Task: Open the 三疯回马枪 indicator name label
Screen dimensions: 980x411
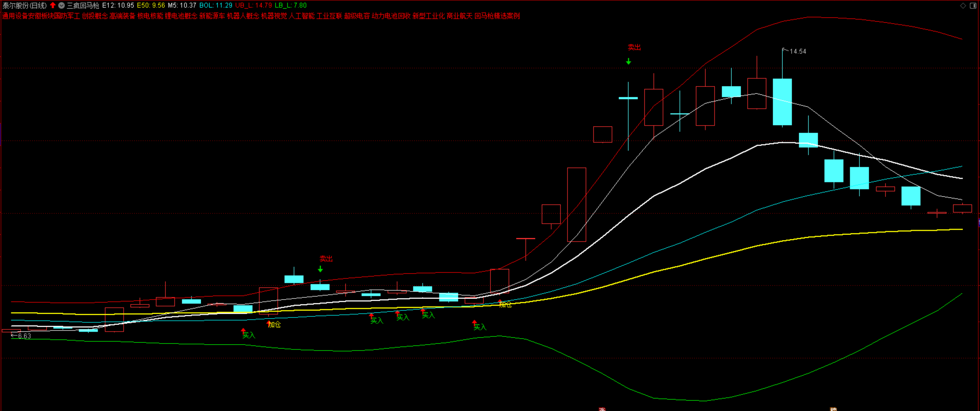Action: click(x=83, y=5)
